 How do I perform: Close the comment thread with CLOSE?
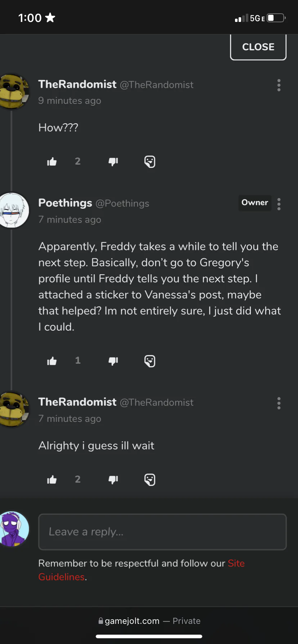point(258,47)
